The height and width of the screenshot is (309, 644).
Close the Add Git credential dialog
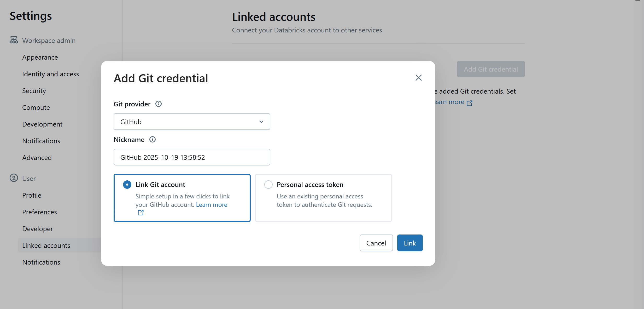419,78
